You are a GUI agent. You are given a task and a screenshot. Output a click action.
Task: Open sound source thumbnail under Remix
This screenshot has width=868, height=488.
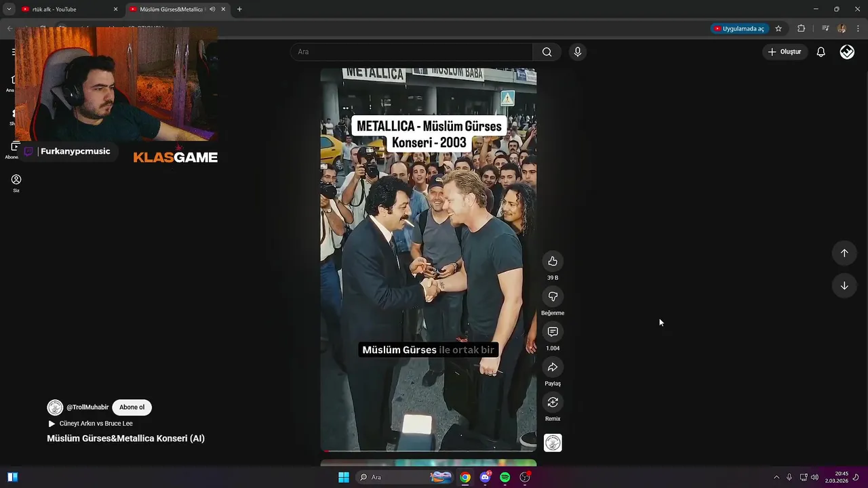553,443
